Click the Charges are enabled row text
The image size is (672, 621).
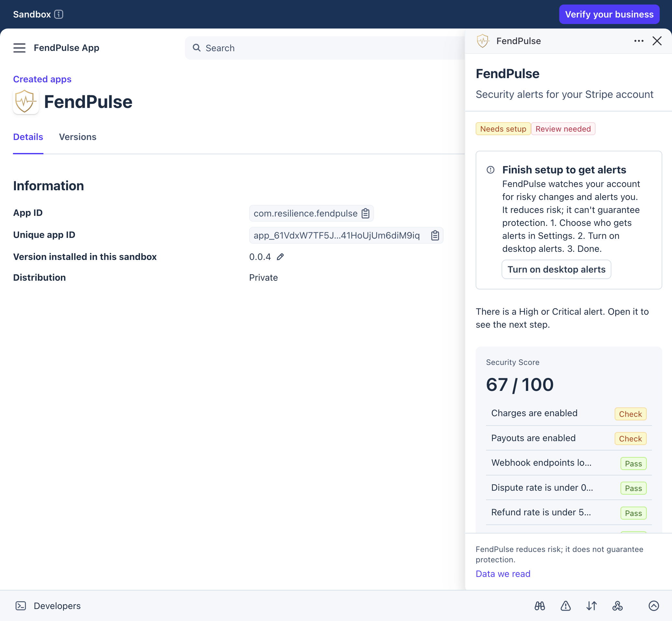534,413
